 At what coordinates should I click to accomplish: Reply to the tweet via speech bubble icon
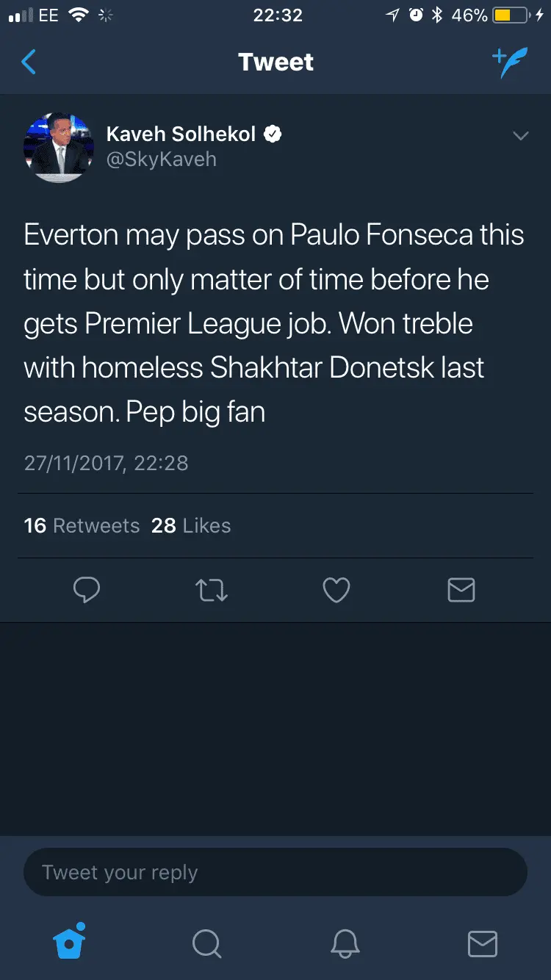(x=87, y=590)
